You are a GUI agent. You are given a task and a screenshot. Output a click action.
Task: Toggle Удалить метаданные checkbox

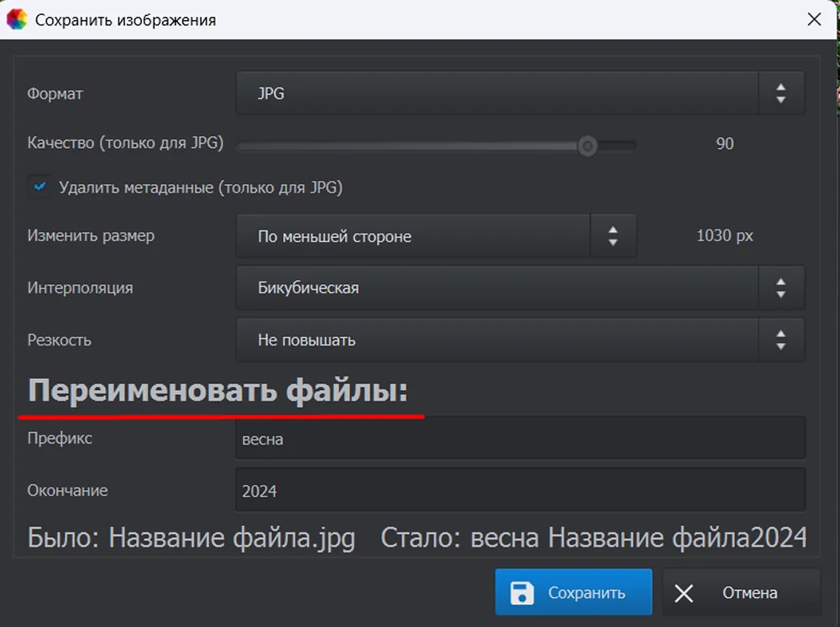[39, 187]
